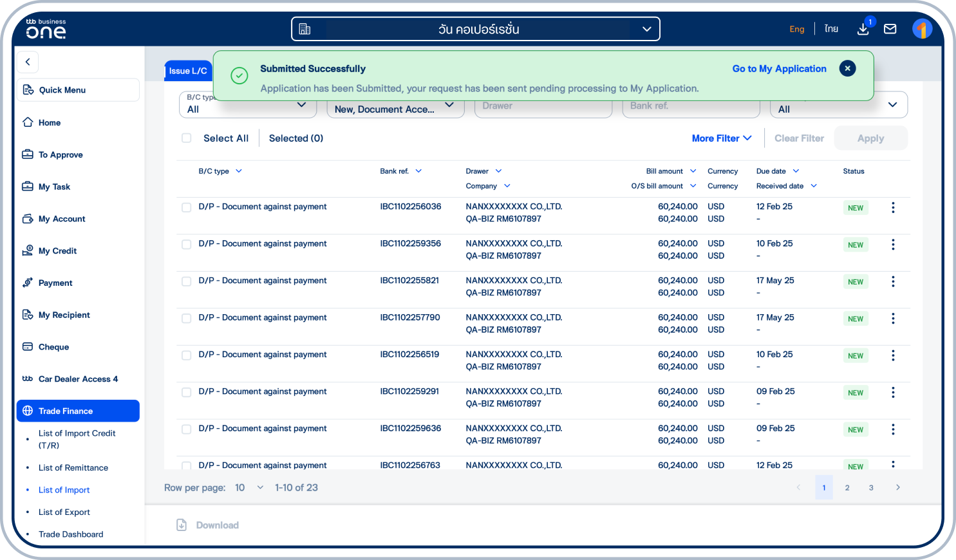Open the mail inbox icon

[x=890, y=29]
